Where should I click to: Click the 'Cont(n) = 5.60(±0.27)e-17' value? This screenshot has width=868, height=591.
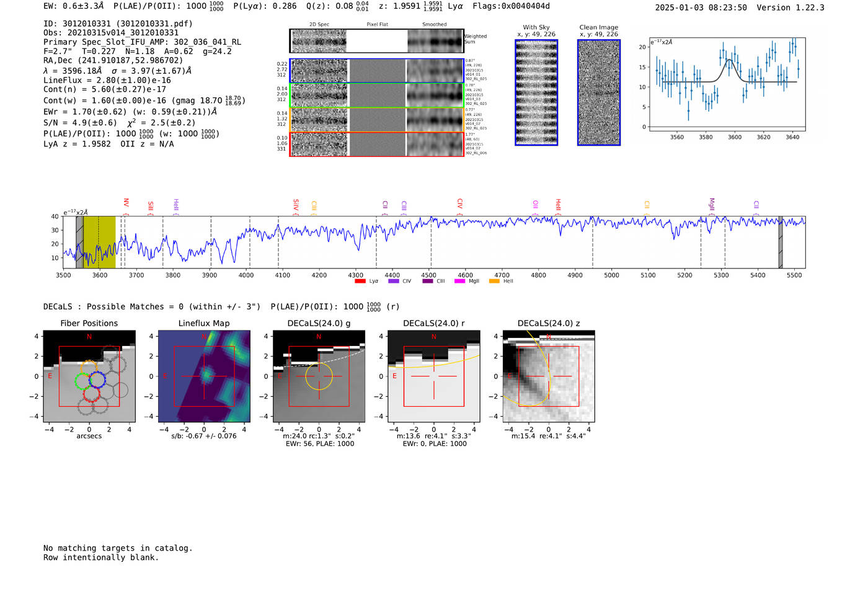pos(105,89)
